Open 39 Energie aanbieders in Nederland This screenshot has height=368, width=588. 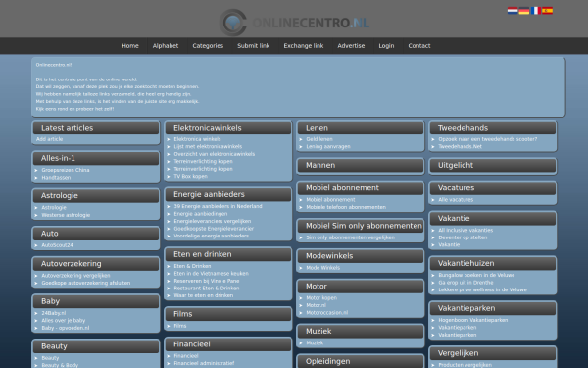(x=218, y=206)
